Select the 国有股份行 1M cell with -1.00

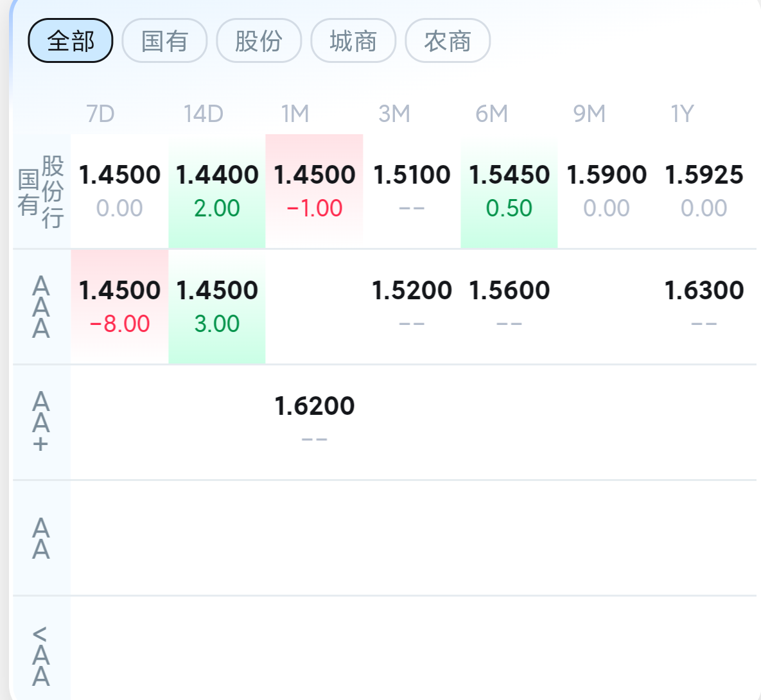tap(314, 191)
